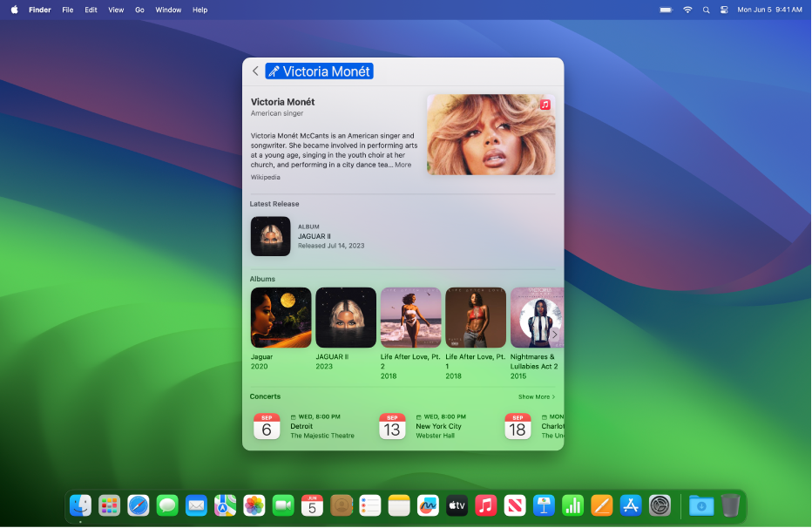
Task: Click the battery status icon
Action: 666,10
